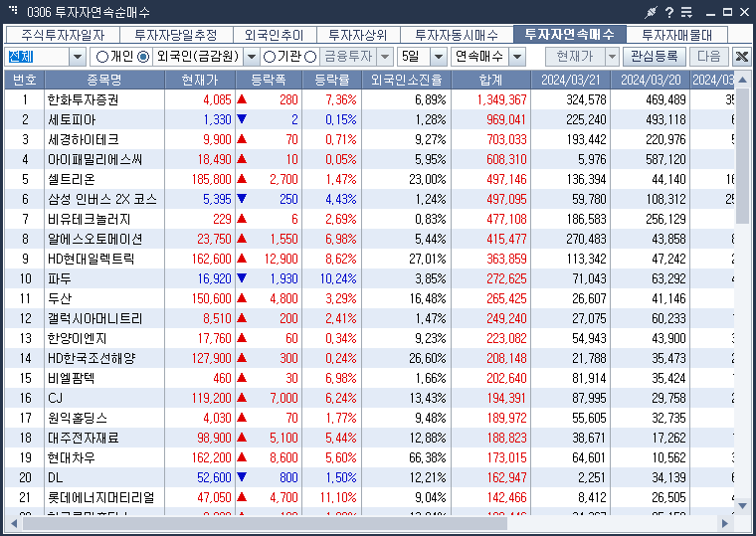Switch to the 투자자매물대 tab
The width and height of the screenshot is (756, 536).
click(x=677, y=35)
